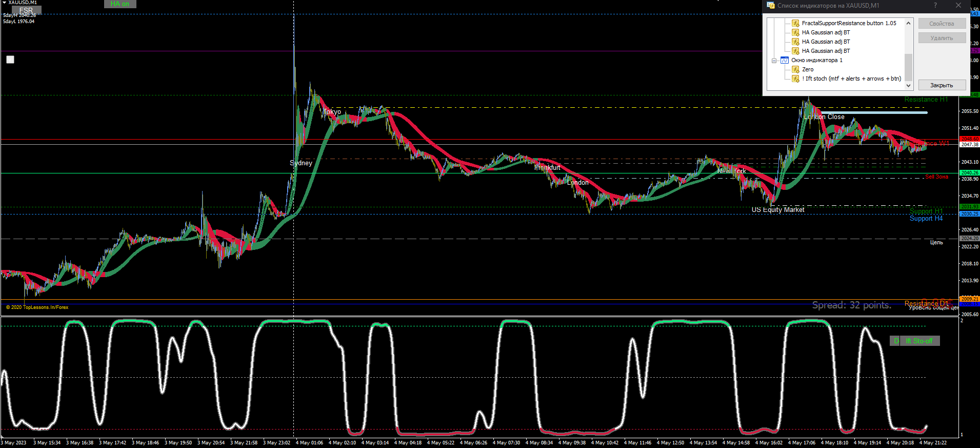Click the indicator list scroll up arrow
Screen dimensions: 980x448
point(908,23)
